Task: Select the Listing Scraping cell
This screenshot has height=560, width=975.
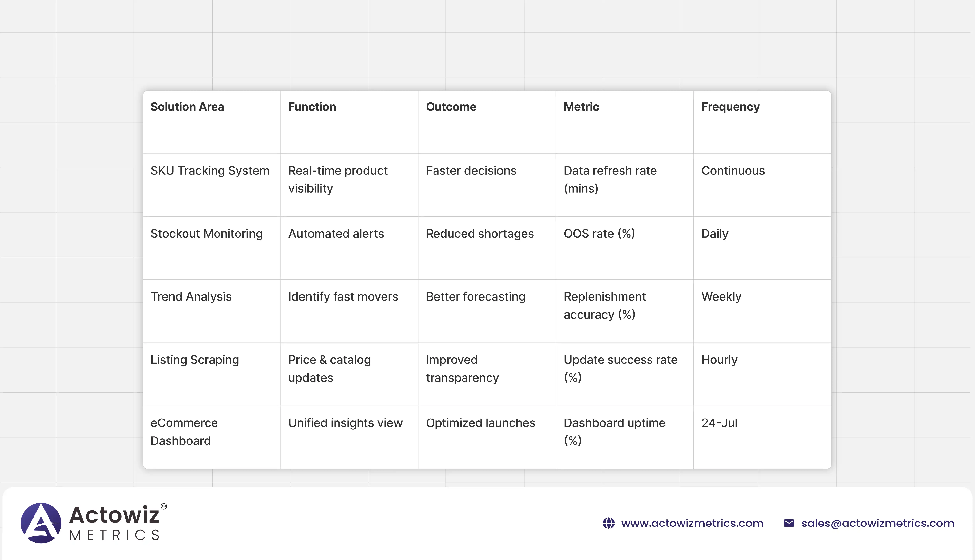Action: pyautogui.click(x=195, y=360)
